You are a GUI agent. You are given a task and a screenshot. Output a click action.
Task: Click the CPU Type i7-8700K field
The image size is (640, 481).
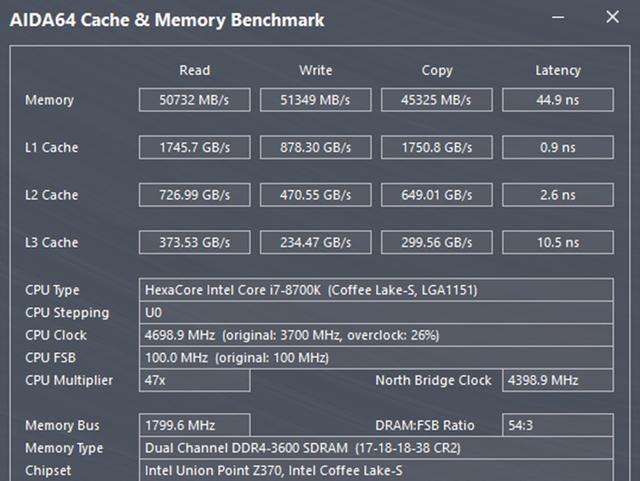coord(377,291)
